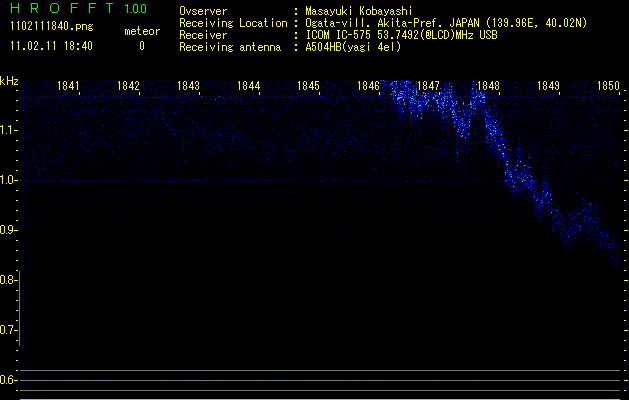Click the 0.7 kHz frequency label
The width and height of the screenshot is (629, 400).
(x=8, y=330)
